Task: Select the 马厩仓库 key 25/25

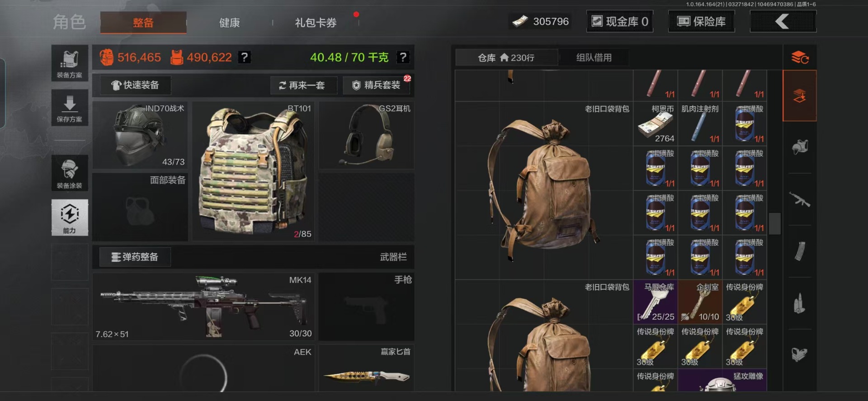Action: click(656, 302)
